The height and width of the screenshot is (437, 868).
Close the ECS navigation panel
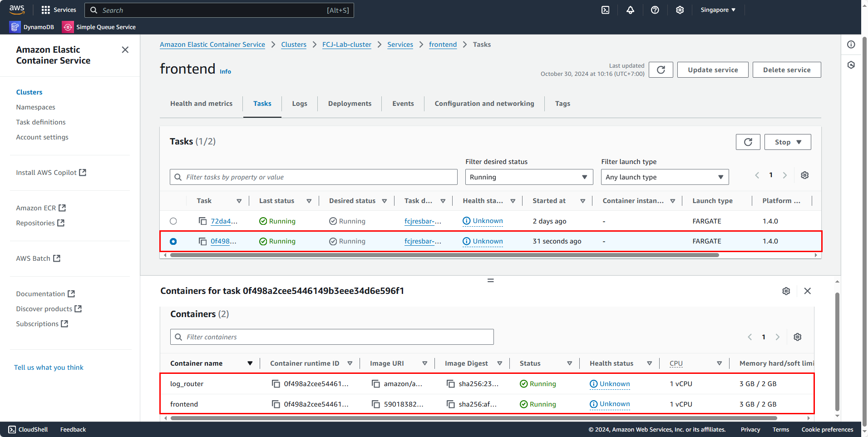(x=125, y=50)
